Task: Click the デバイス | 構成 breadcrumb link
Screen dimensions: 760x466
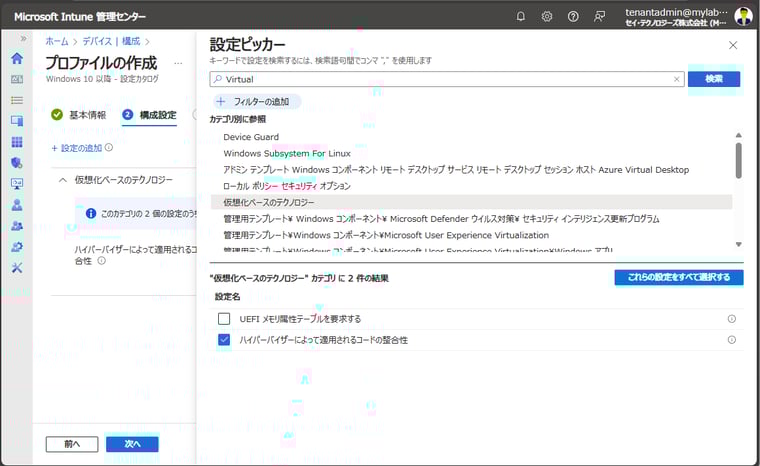Action: 111,41
